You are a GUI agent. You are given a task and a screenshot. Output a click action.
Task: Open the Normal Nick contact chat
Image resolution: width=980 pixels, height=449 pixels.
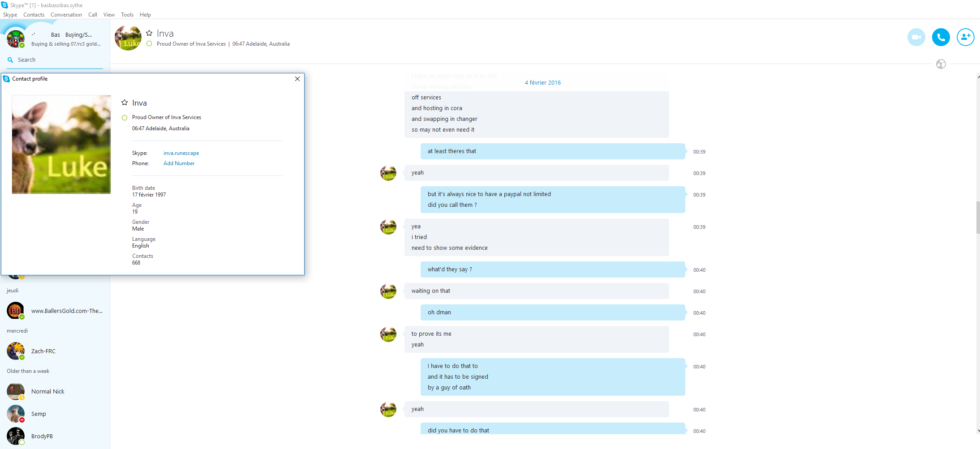55,391
